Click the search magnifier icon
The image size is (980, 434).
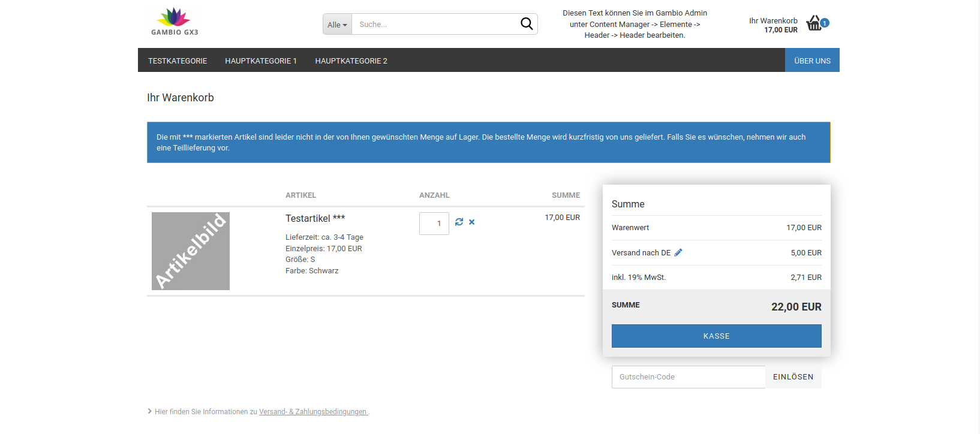point(526,24)
